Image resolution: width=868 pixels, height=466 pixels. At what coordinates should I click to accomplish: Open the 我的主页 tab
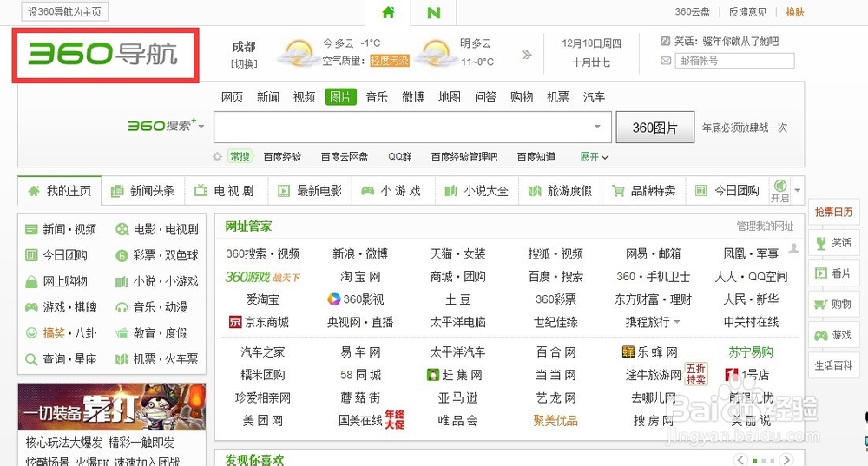(x=59, y=191)
